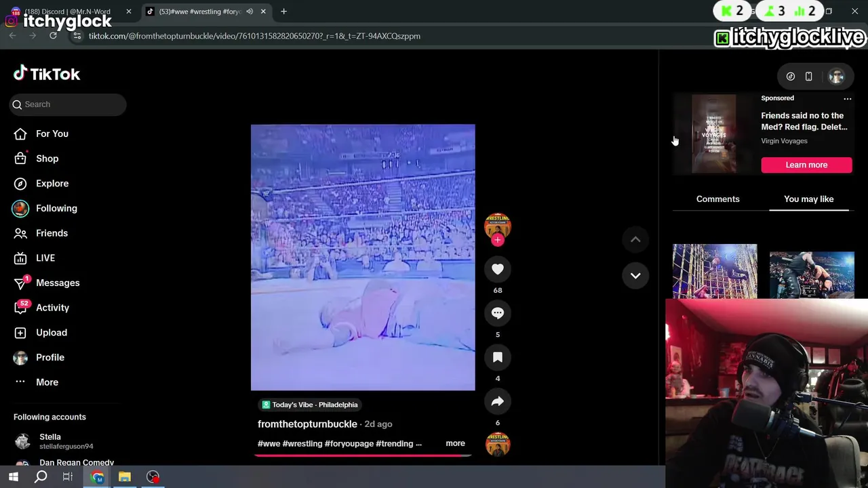
Task: Open fromthetopturnbuckle username link
Action: pos(307,424)
